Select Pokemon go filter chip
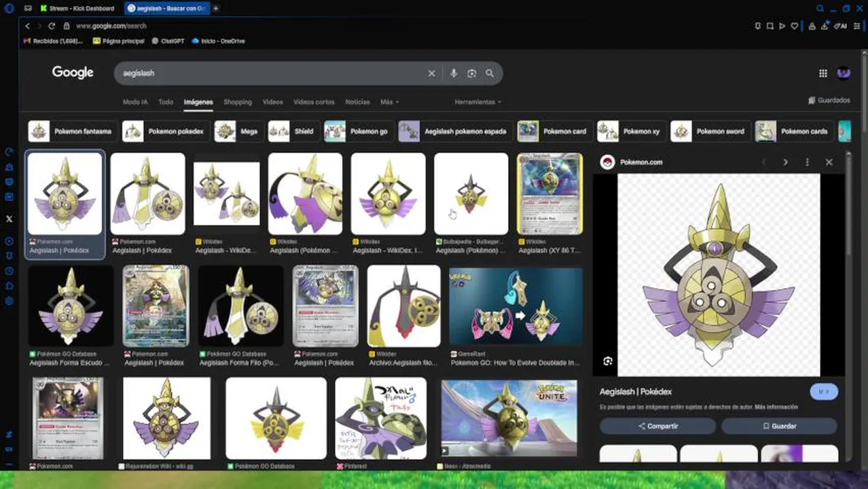 point(357,132)
